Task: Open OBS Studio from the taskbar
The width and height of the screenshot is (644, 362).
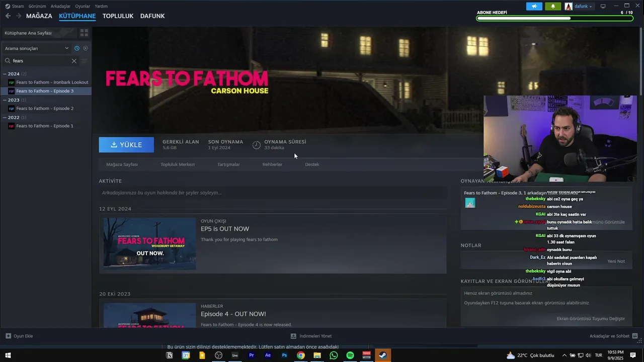Action: point(218,355)
